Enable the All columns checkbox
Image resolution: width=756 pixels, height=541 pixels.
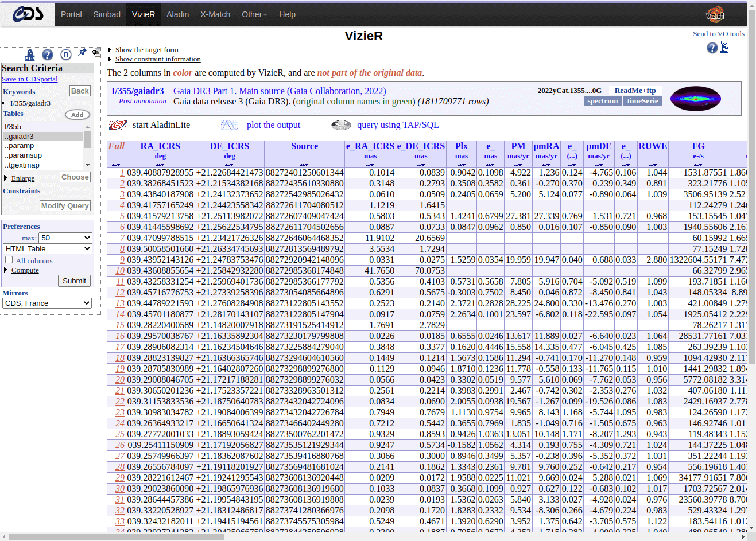pyautogui.click(x=9, y=260)
